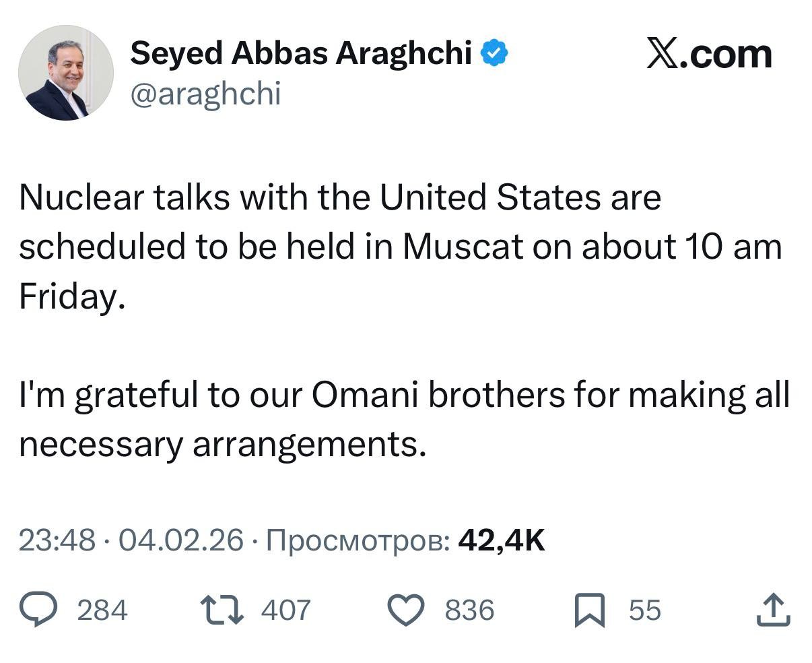Repost the tweet using the retweet icon
Image resolution: width=812 pixels, height=663 pixels.
pyautogui.click(x=224, y=610)
